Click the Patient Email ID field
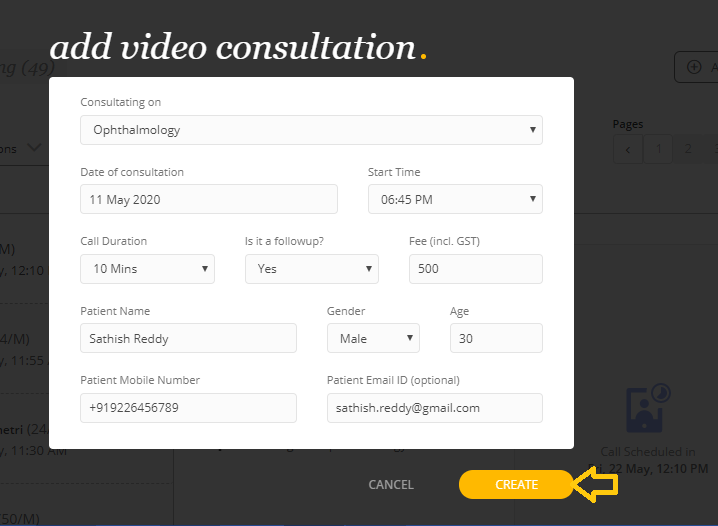The image size is (718, 526). pyautogui.click(x=434, y=408)
